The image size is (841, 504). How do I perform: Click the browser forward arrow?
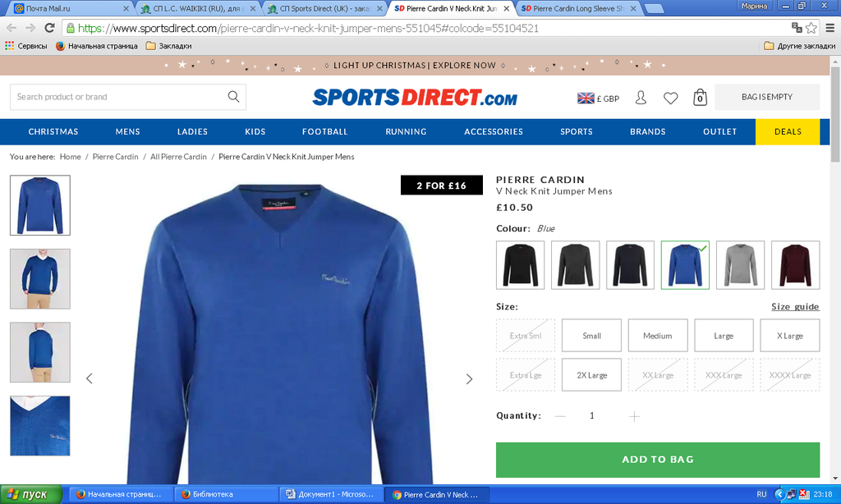coord(30,28)
